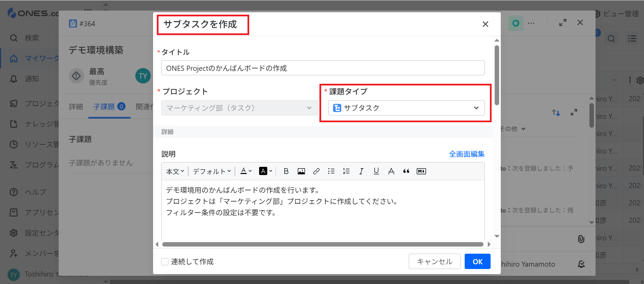Close the #364 issue panel
This screenshot has width=644, height=284.
coord(580,22)
